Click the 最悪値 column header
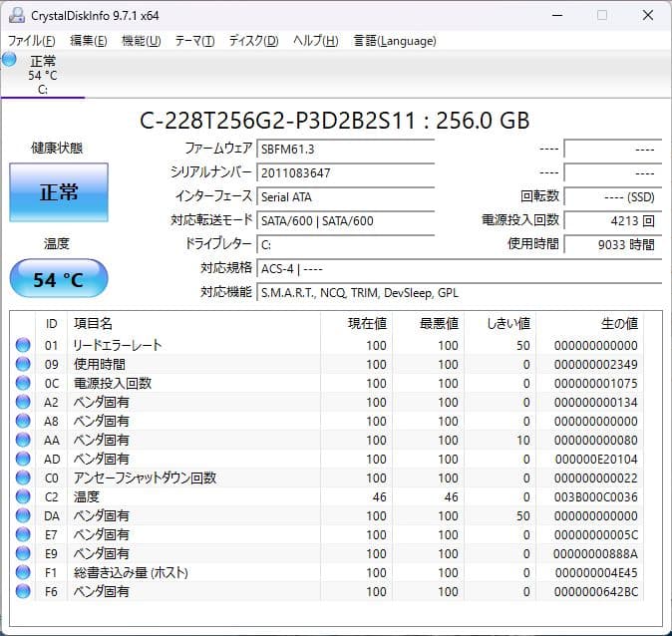This screenshot has width=672, height=636. pyautogui.click(x=428, y=324)
